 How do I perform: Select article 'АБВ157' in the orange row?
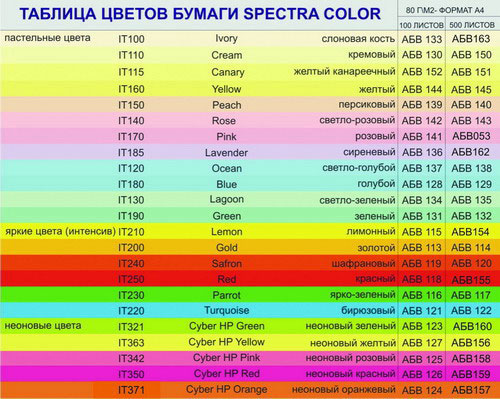tap(471, 390)
